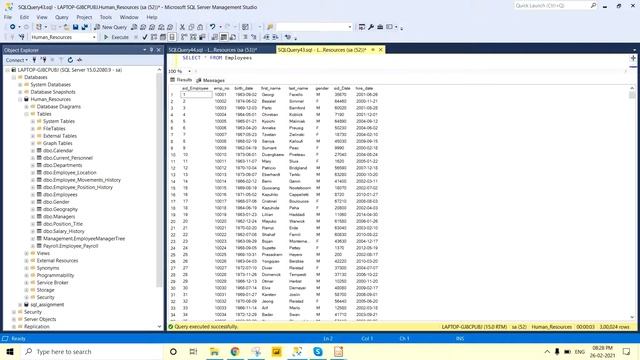The image size is (640, 360).
Task: Open the Tools menu
Action: (x=106, y=17)
